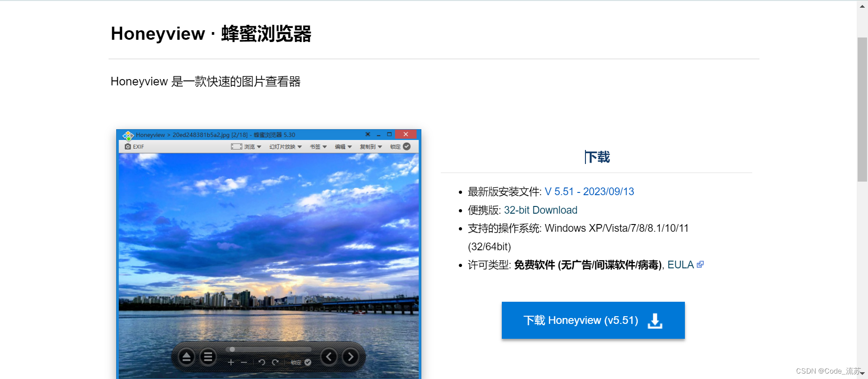The height and width of the screenshot is (379, 868).
Task: Rotate image clockwise with the right rotate icon
Action: tap(275, 362)
